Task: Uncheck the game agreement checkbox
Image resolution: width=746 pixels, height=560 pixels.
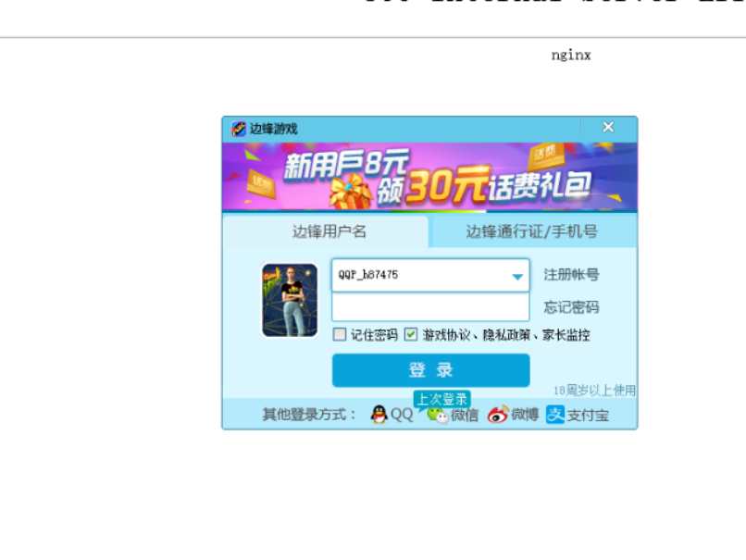Action: point(411,334)
